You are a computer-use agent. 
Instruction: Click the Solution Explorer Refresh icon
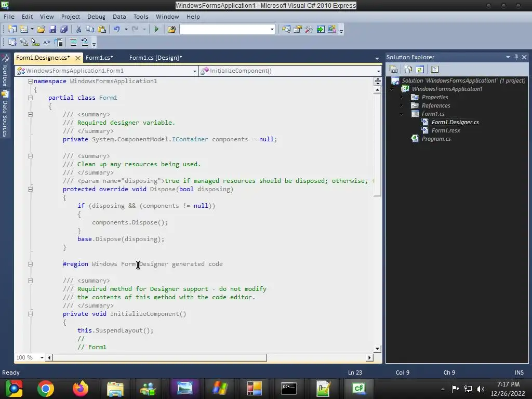click(x=420, y=69)
